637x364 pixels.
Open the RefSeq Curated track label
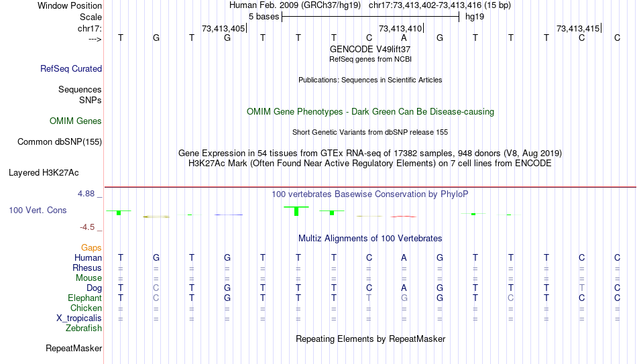[70, 68]
